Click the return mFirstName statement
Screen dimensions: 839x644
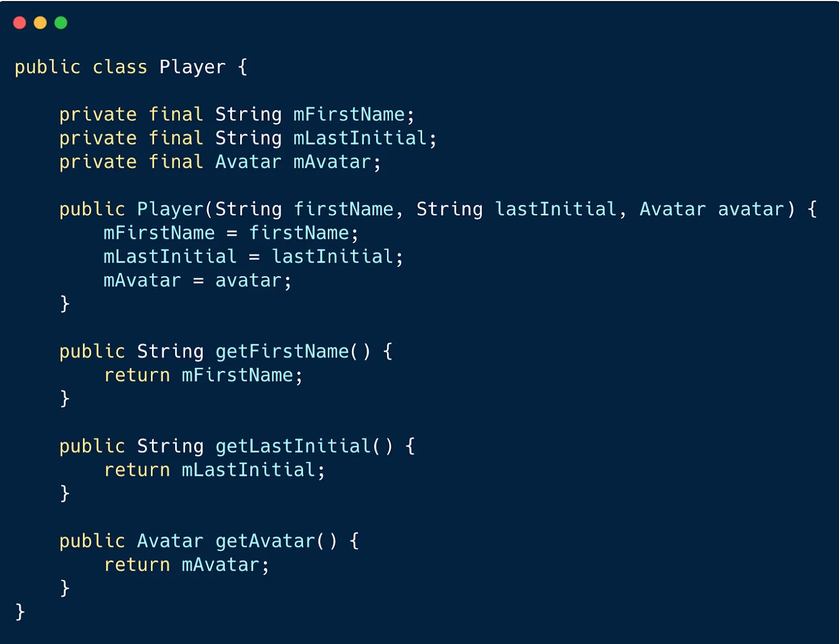coord(203,375)
